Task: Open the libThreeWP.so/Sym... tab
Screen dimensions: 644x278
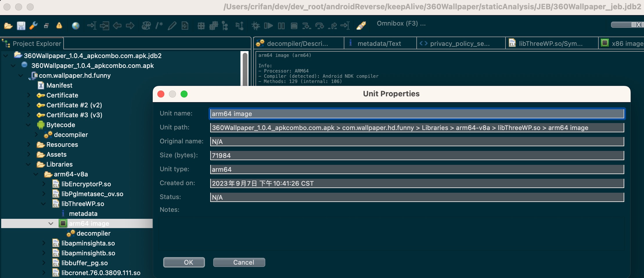Action: pyautogui.click(x=552, y=44)
